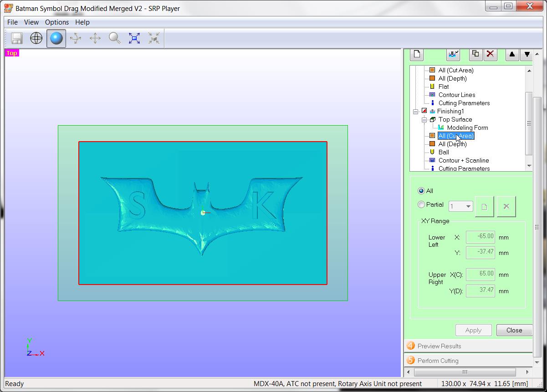Viewport: 547px width, 392px height.
Task: Click the 130.00 x 74.94 x 11.65 dimensions status
Action: coord(485,384)
